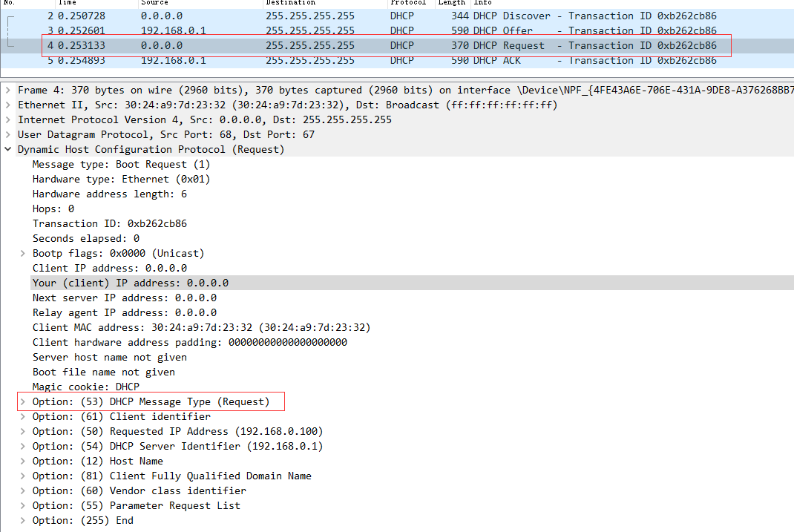Viewport: 794px width, 532px height.
Task: Select 'Hardware type: Ethernet (0x01)' line
Action: [121, 180]
